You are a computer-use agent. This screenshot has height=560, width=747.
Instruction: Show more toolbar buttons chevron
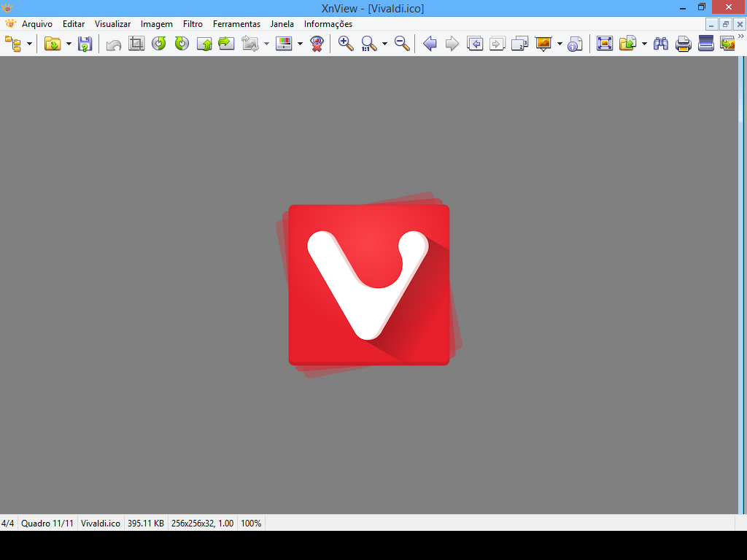point(741,36)
